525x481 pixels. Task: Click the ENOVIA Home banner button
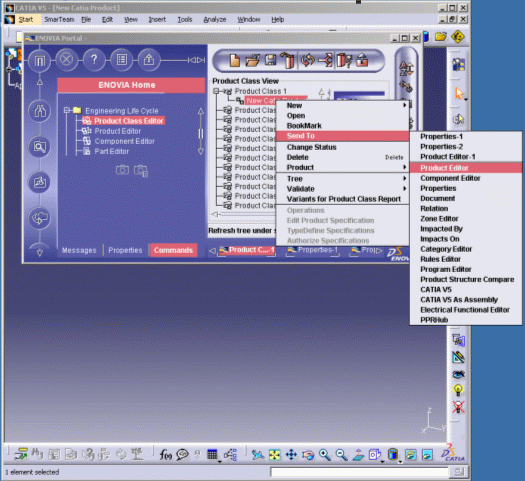131,85
